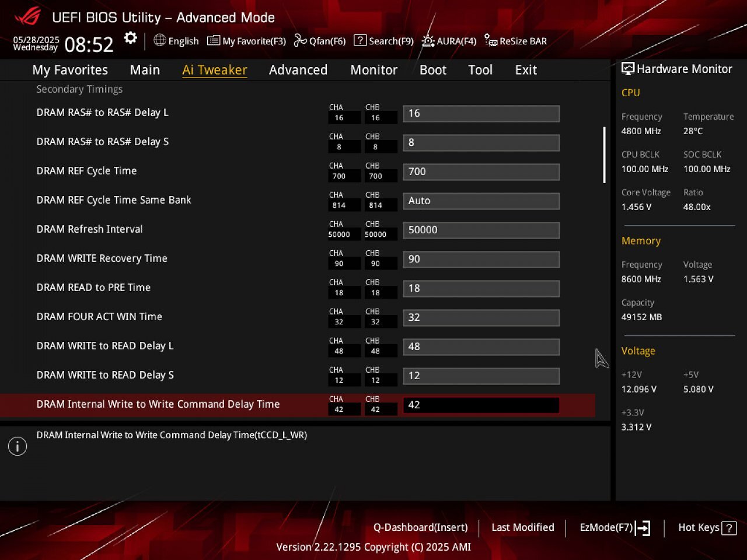The width and height of the screenshot is (747, 560).
Task: Select DRAM FOUR ACT WIN Time row label
Action: [99, 317]
